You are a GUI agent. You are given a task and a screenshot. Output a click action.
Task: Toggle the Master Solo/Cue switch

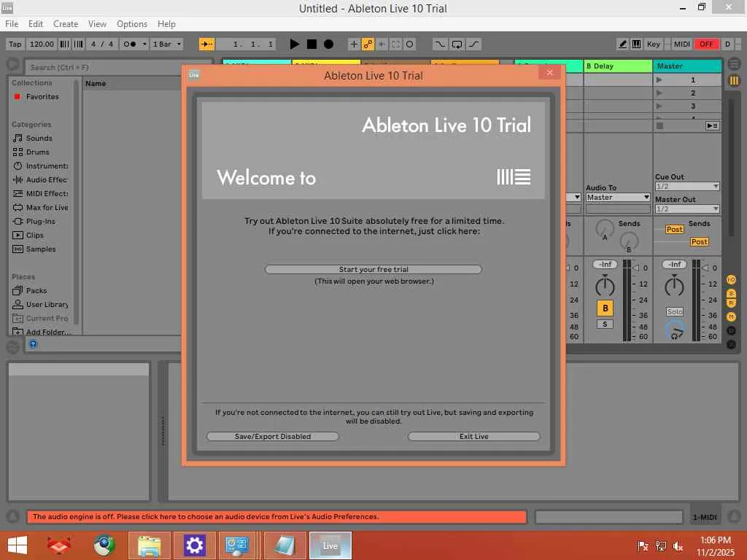tap(675, 311)
